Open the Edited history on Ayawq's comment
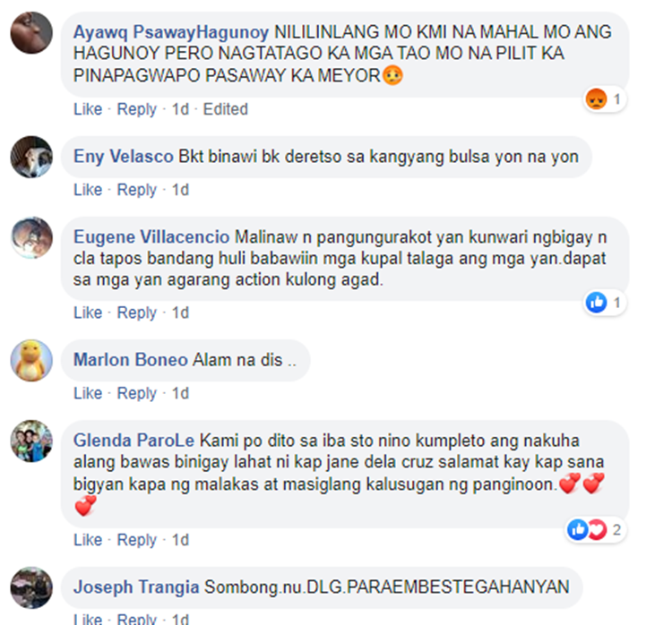The width and height of the screenshot is (672, 625). (x=226, y=109)
